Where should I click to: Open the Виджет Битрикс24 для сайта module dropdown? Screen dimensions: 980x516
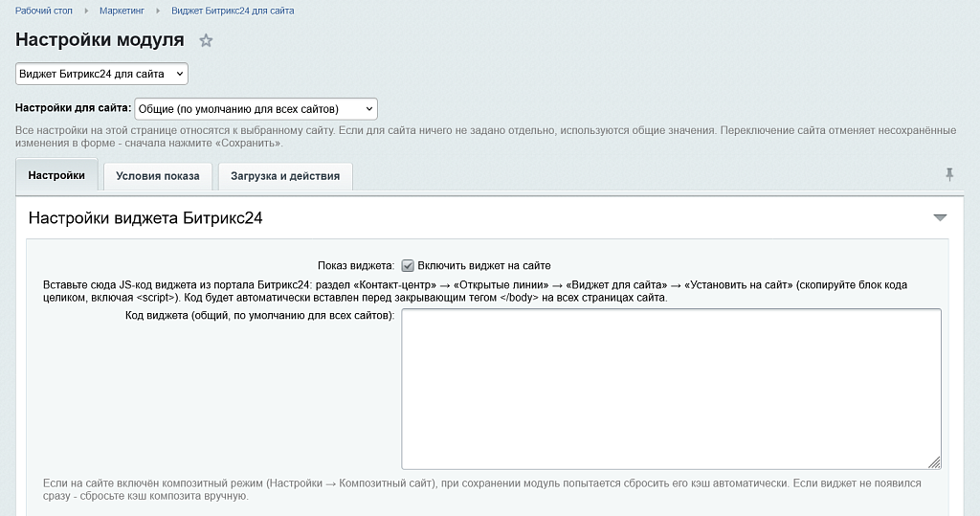click(x=101, y=74)
